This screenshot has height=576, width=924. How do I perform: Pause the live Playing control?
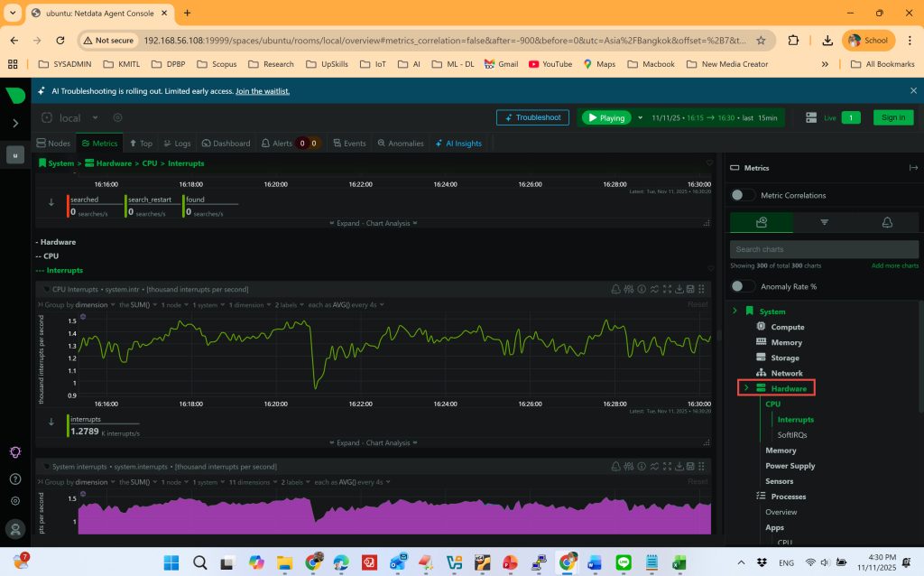click(605, 117)
